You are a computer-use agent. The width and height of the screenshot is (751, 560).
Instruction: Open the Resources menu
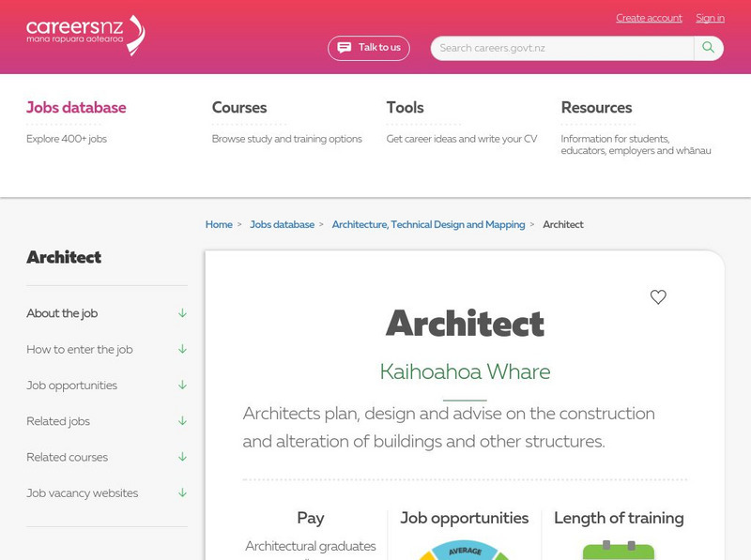[596, 108]
